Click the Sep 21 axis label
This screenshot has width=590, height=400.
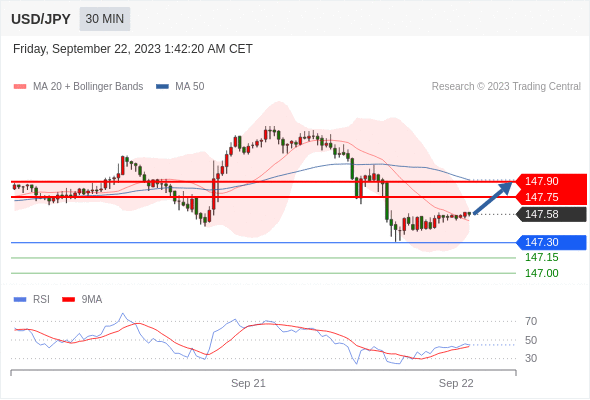click(x=248, y=383)
